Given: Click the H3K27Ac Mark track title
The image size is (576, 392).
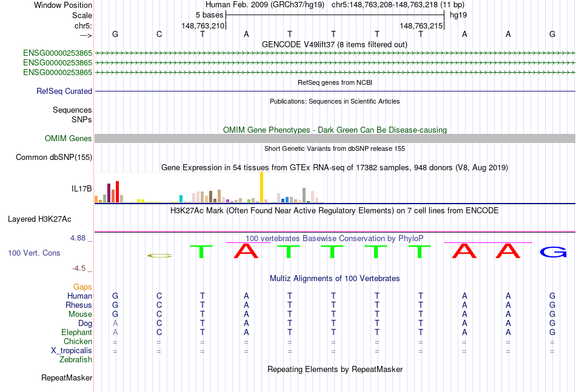Looking at the screenshot, I should [x=335, y=211].
